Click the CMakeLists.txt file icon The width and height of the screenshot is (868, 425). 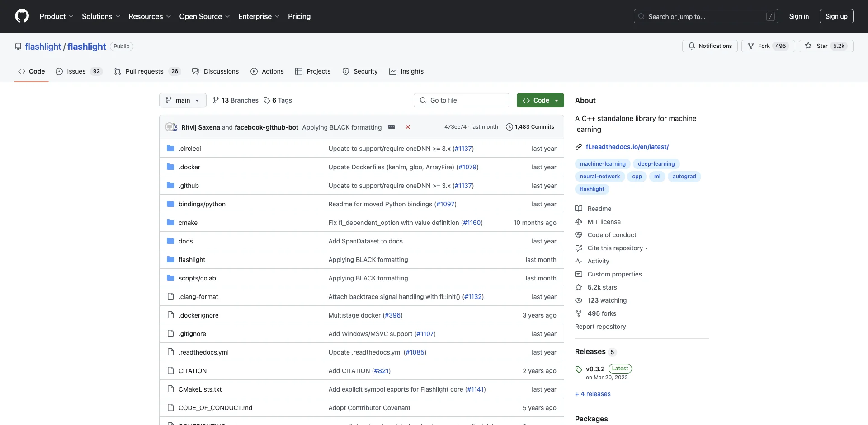170,389
